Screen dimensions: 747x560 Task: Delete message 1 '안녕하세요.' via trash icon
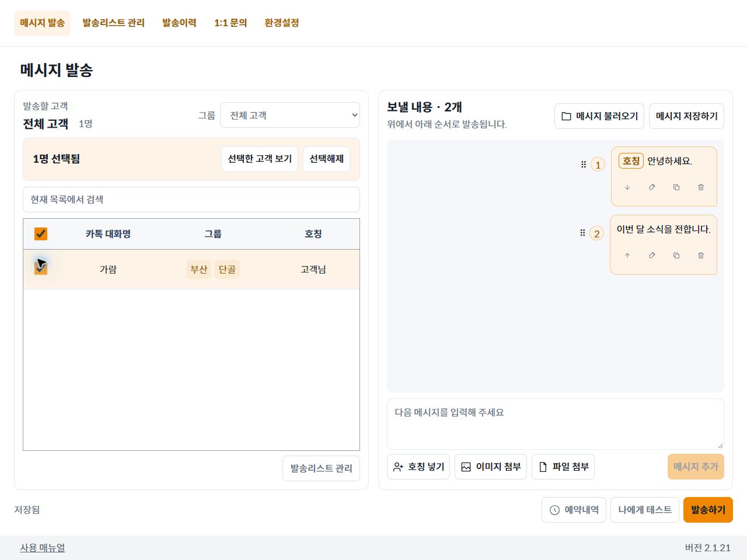point(701,187)
